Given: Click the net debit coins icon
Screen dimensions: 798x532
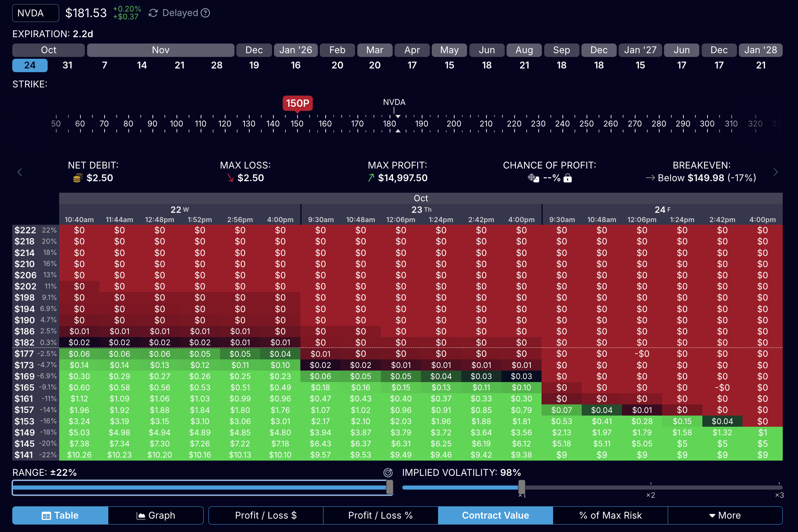Looking at the screenshot, I should coord(77,178).
